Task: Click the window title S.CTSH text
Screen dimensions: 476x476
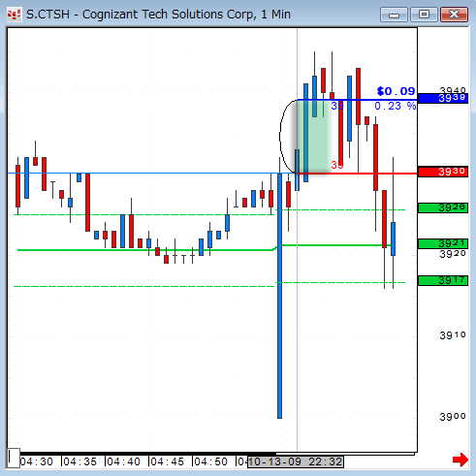Action: (x=48, y=15)
